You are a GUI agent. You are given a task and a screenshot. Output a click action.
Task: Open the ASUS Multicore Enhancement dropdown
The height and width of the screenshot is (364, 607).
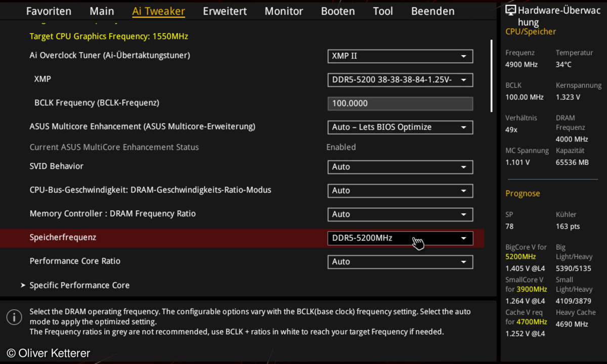point(400,127)
